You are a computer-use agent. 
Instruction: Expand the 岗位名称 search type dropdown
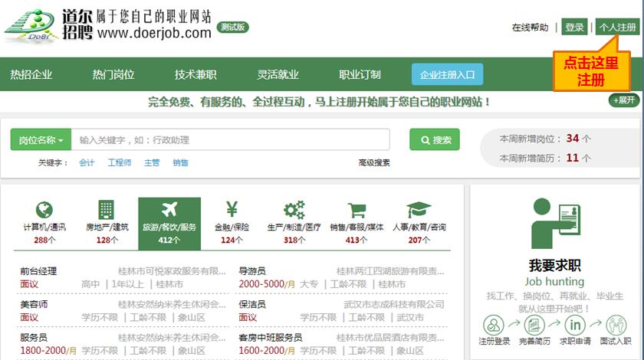41,140
